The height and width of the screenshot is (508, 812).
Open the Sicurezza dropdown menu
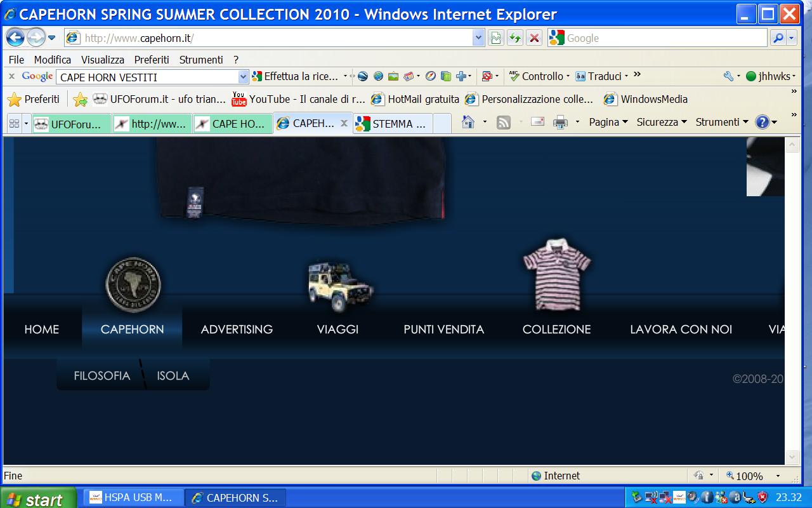pos(662,122)
